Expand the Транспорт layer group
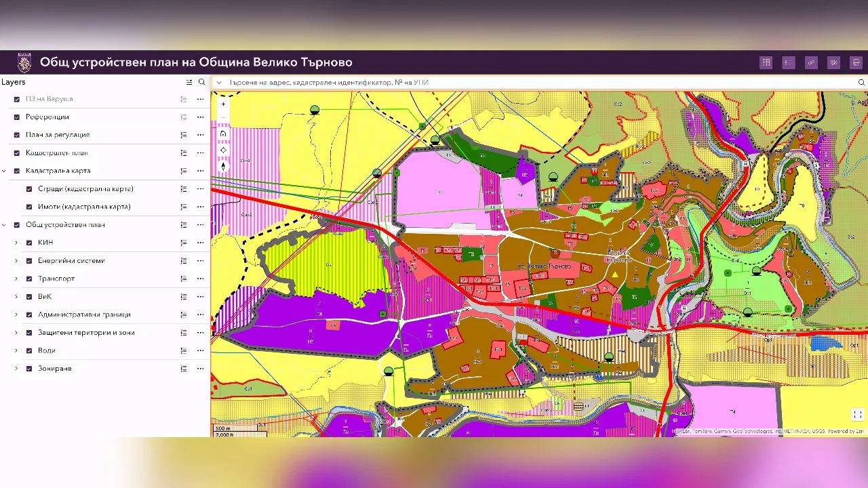 [16, 279]
